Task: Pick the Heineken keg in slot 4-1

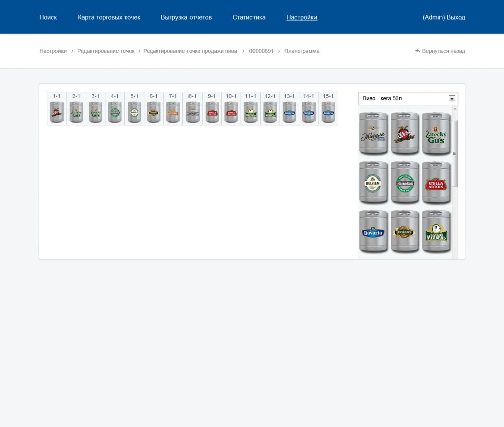Action: coord(115,112)
